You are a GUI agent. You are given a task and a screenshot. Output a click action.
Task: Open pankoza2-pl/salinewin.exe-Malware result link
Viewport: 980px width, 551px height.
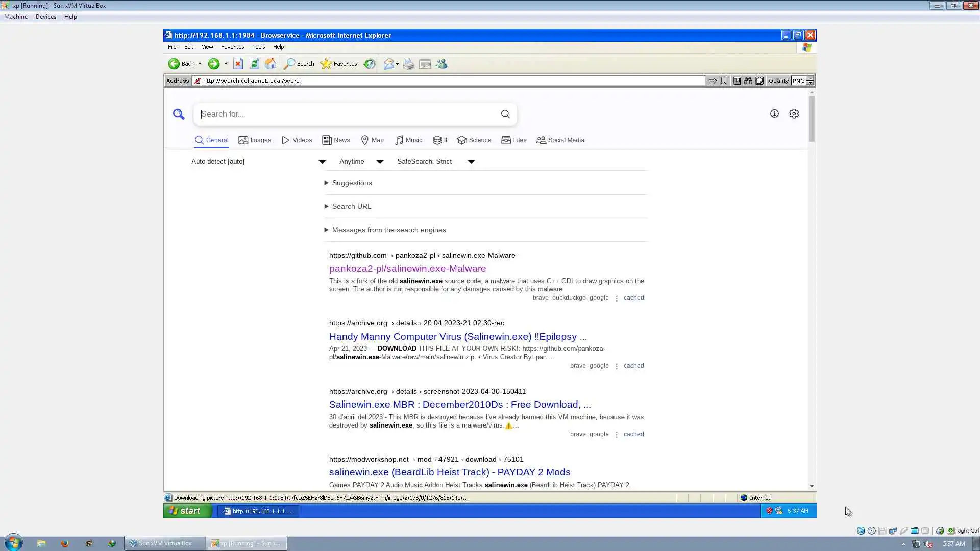(x=407, y=269)
